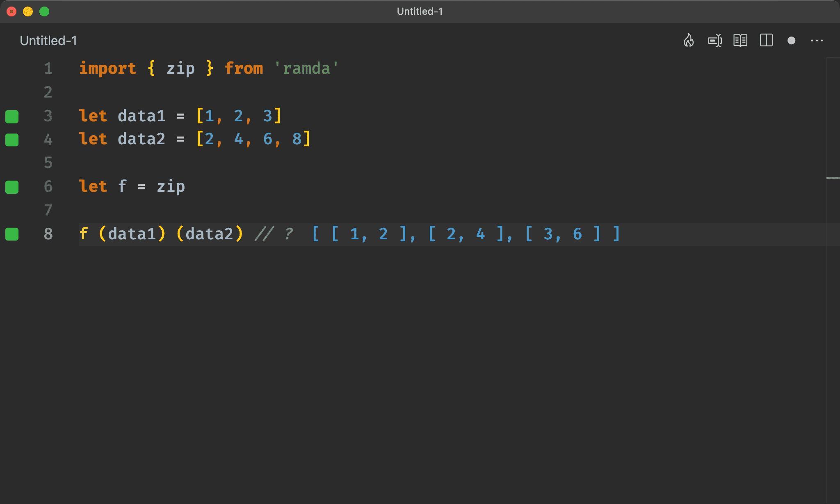
Task: Click 'zip' inside the import braces
Action: click(x=180, y=68)
